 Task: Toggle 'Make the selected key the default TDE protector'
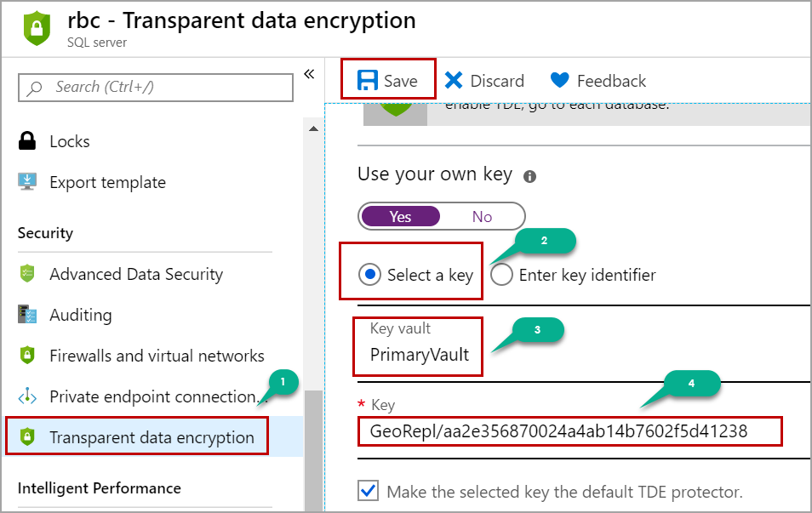(x=369, y=491)
